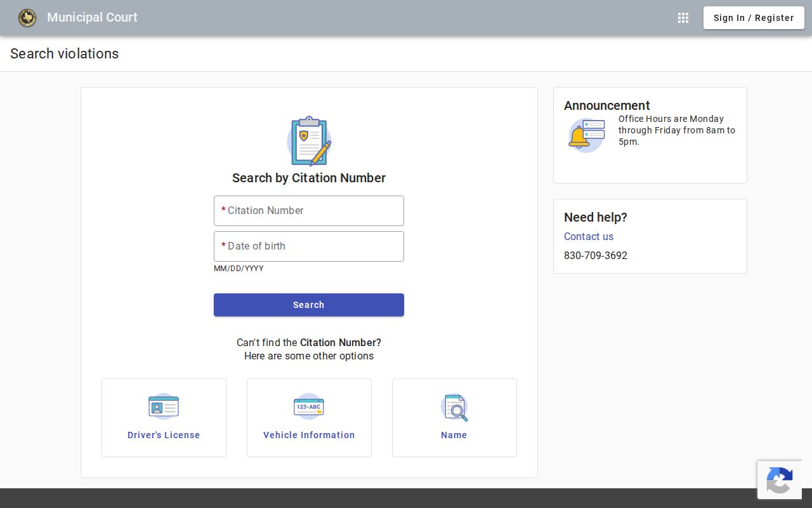The width and height of the screenshot is (812, 508).
Task: Click the announcement bell icon
Action: tap(586, 135)
